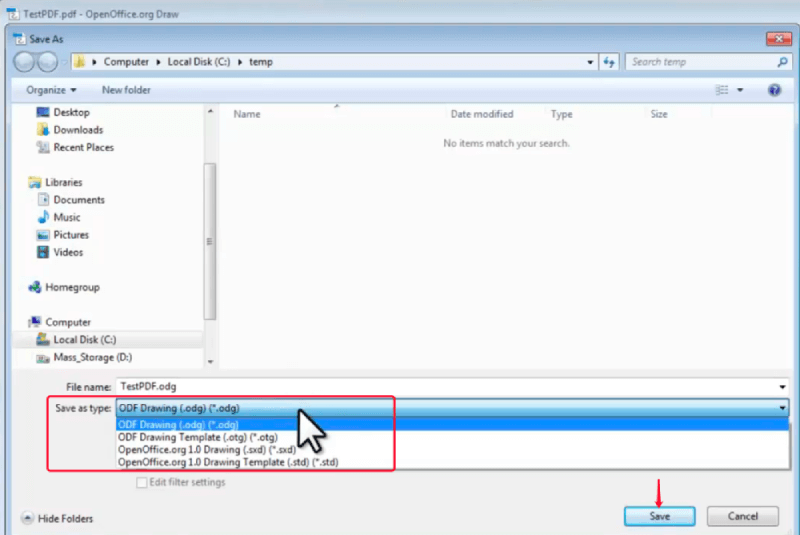800x535 pixels.
Task: Toggle Edit filter settings checkbox
Action: pos(142,483)
